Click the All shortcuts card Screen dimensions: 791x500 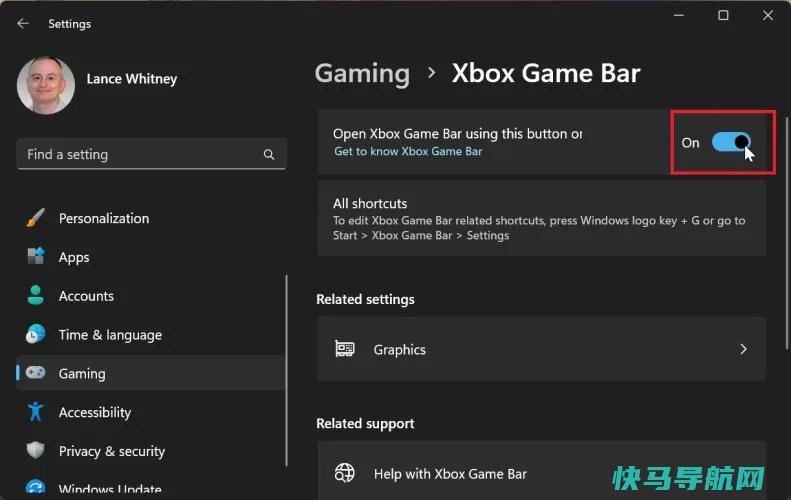542,218
